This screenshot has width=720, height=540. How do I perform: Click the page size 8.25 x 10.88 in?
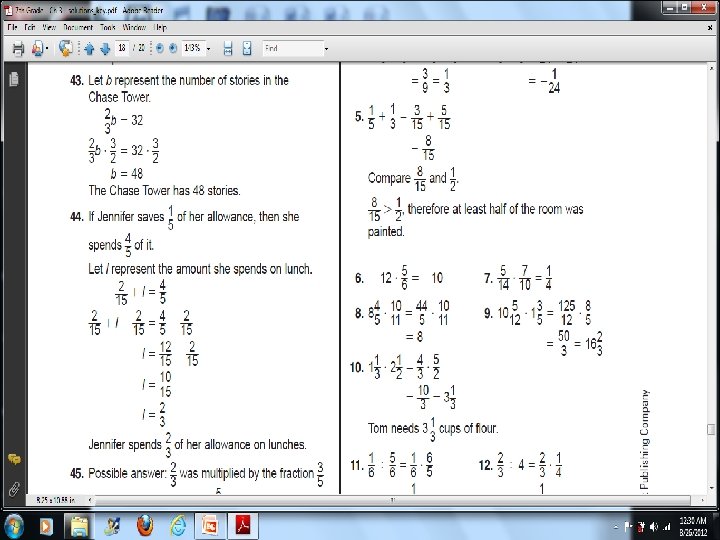pos(56,500)
